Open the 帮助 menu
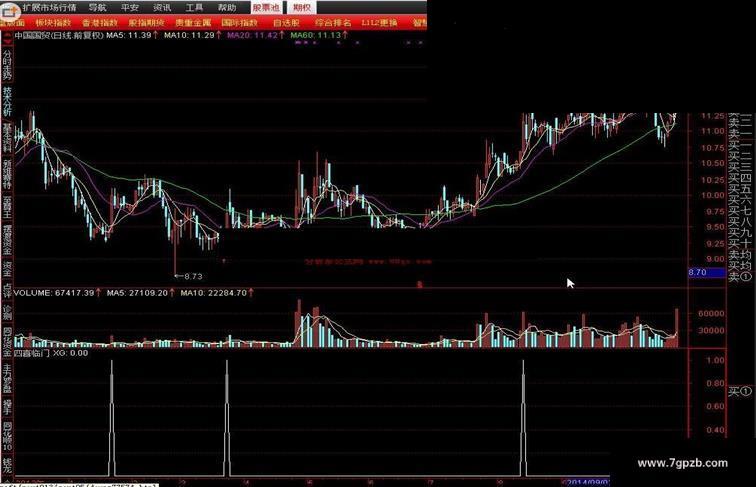The image size is (756, 487). [x=227, y=7]
